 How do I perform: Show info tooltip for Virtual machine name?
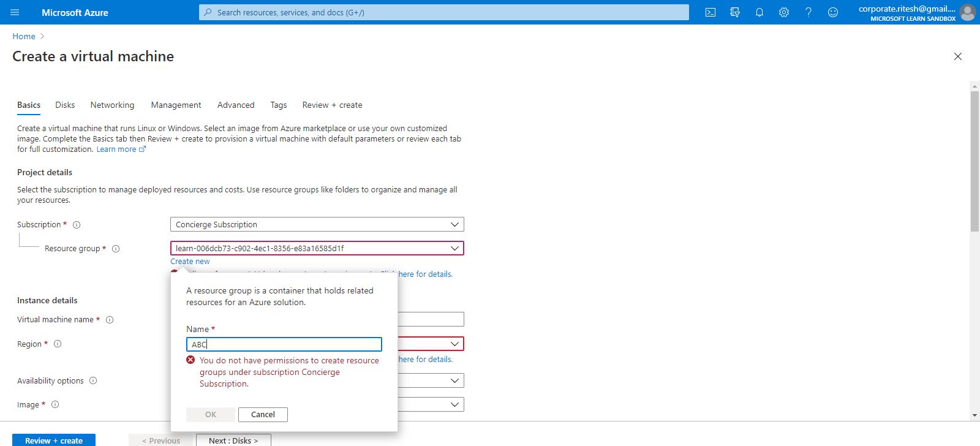pos(110,320)
